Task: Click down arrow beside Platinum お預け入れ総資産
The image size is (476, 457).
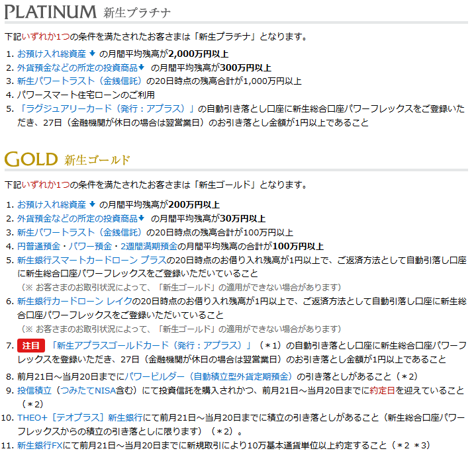Action: pos(91,54)
